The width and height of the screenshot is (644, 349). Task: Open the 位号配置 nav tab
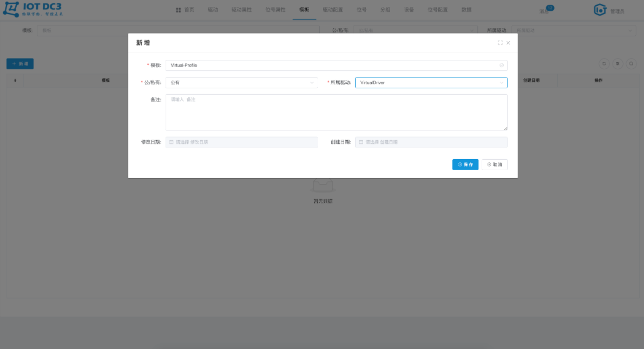tap(437, 10)
